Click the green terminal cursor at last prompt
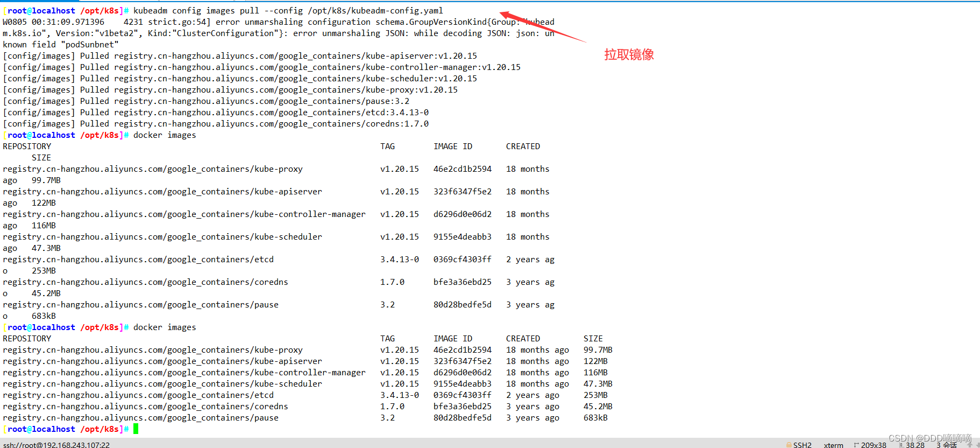The width and height of the screenshot is (980, 448). point(136,429)
